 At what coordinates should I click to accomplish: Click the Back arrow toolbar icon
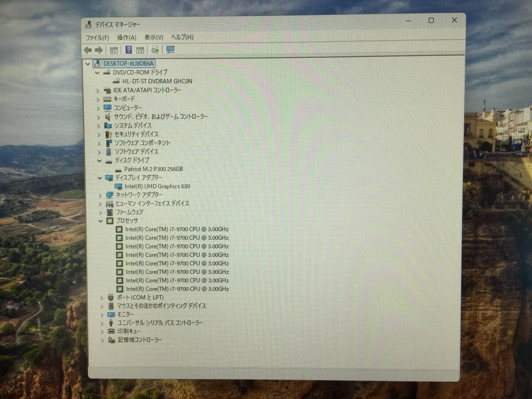[x=88, y=50]
